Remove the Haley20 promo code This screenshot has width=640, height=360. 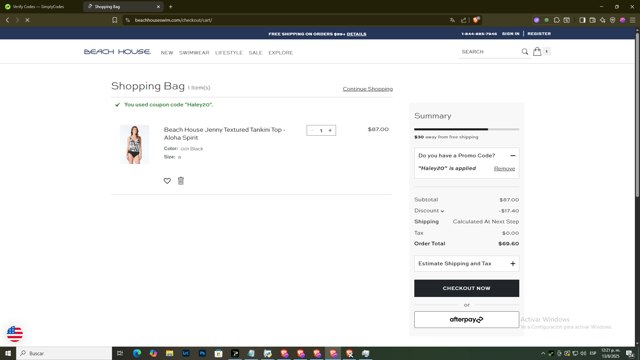tap(504, 169)
